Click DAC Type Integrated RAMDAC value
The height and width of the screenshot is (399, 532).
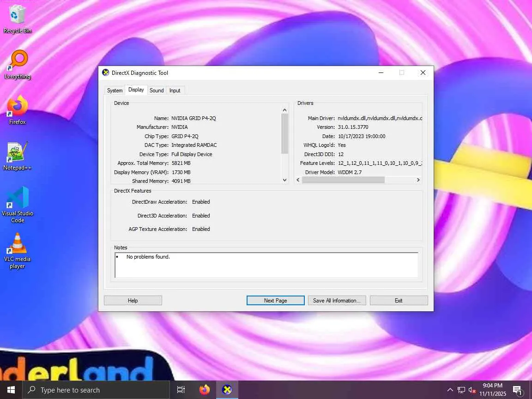(x=194, y=145)
